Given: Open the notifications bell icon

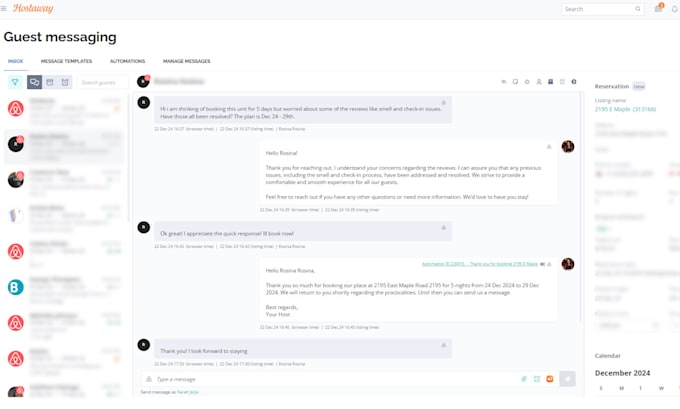Looking at the screenshot, I should pos(674,9).
